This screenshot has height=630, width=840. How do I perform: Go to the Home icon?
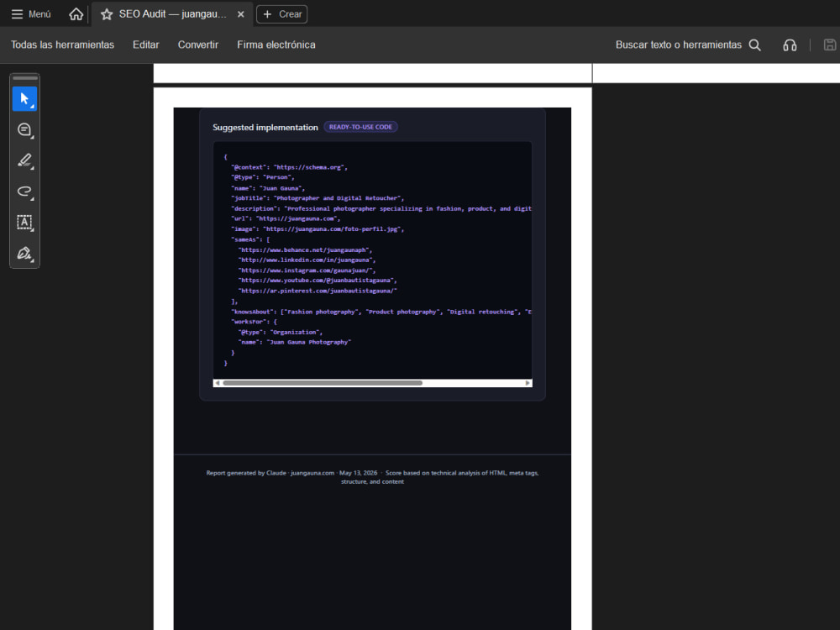coord(76,14)
